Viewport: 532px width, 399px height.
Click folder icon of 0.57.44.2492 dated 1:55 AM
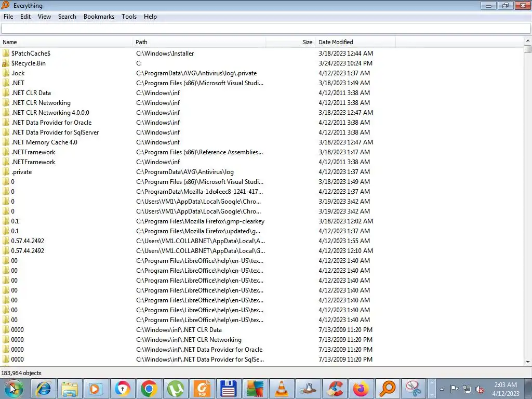click(x=6, y=241)
